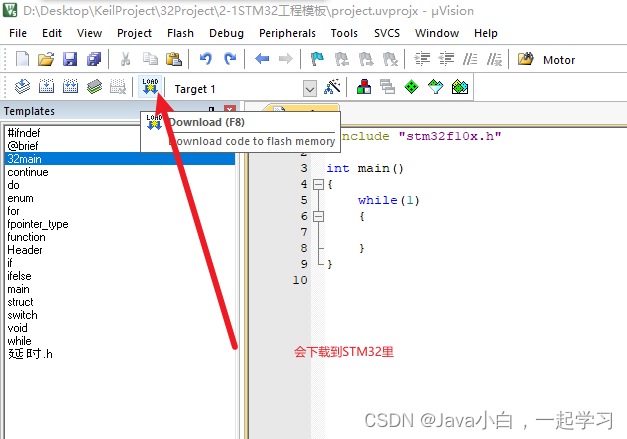Navigate forwards with the right arrow
The width and height of the screenshot is (627, 439).
click(x=286, y=59)
